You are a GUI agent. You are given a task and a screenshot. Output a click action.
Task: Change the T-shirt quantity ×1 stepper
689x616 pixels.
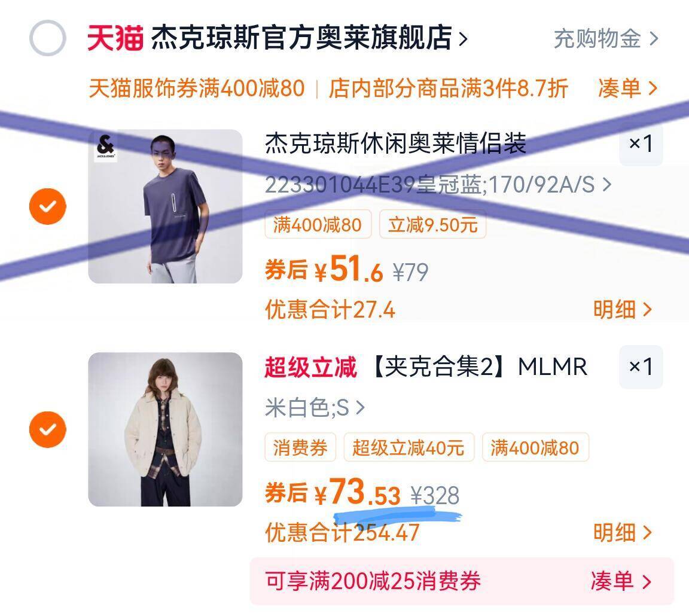pos(641,144)
